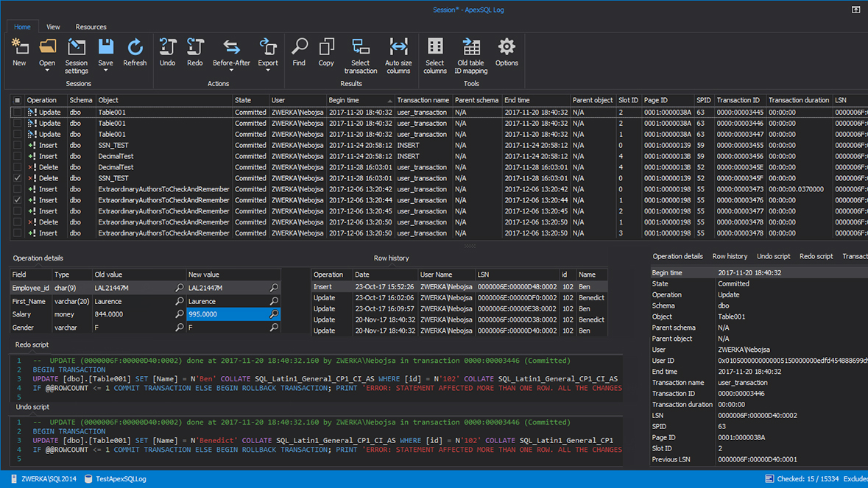This screenshot has height=488, width=868.
Task: Expand the Open dropdown arrow
Action: click(47, 71)
